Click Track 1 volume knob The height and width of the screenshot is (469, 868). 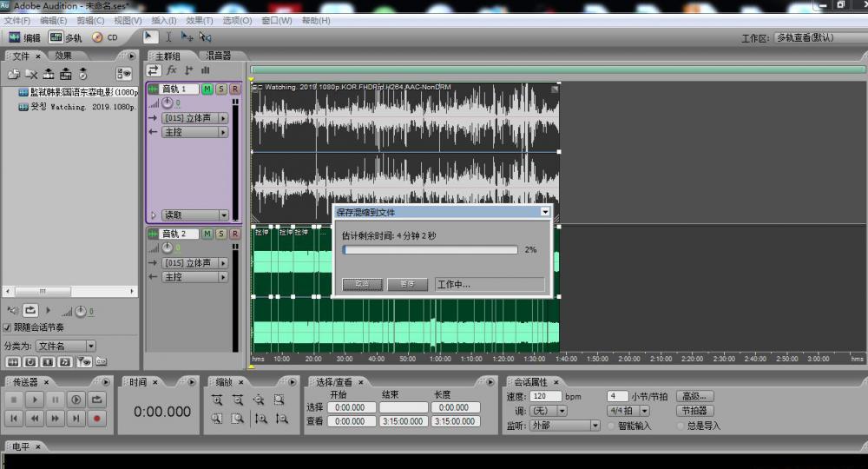coord(168,103)
